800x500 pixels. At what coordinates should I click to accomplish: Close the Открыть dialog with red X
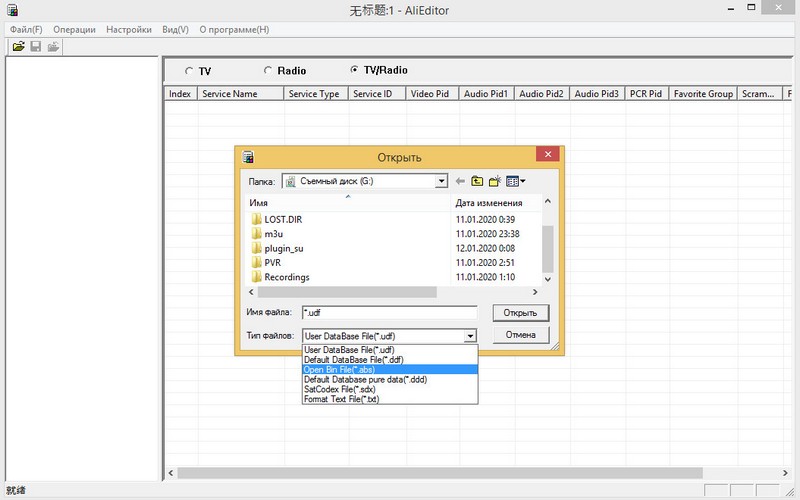click(x=548, y=154)
